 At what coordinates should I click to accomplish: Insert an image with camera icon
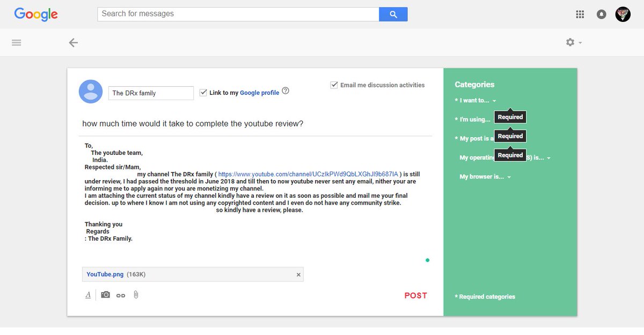(x=106, y=295)
